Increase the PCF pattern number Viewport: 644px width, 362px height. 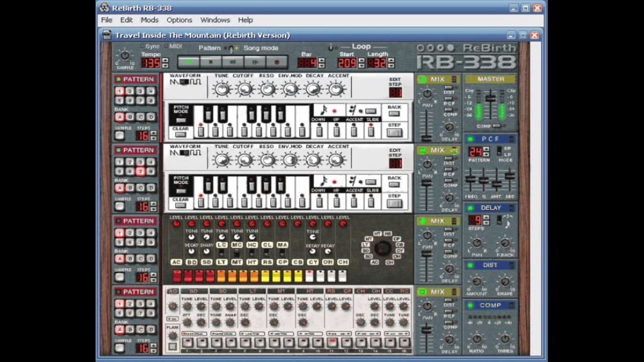tap(486, 149)
